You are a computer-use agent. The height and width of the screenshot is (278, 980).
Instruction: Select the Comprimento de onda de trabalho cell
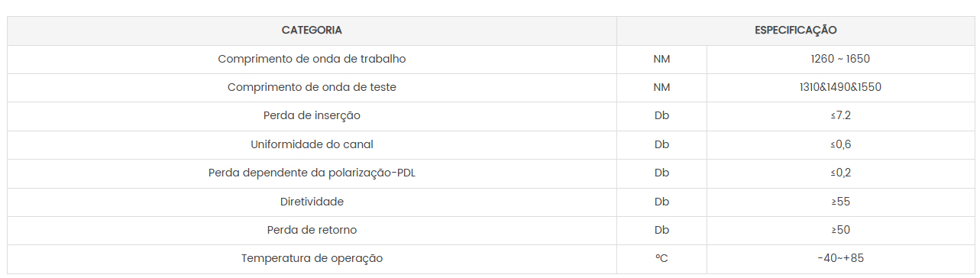pyautogui.click(x=312, y=59)
